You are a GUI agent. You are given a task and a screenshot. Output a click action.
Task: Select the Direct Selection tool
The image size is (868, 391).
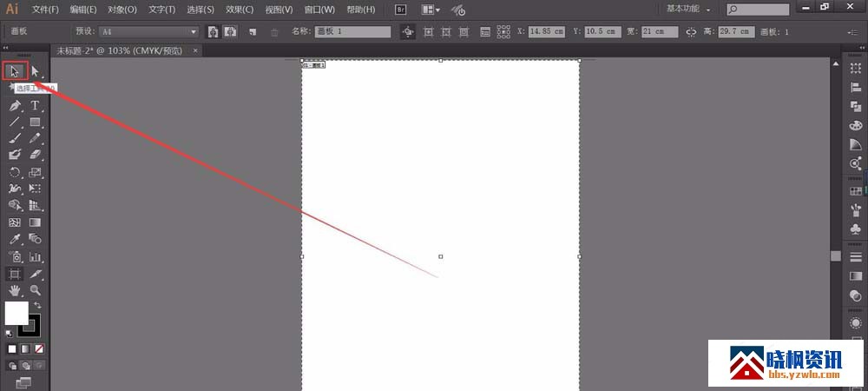tap(36, 71)
